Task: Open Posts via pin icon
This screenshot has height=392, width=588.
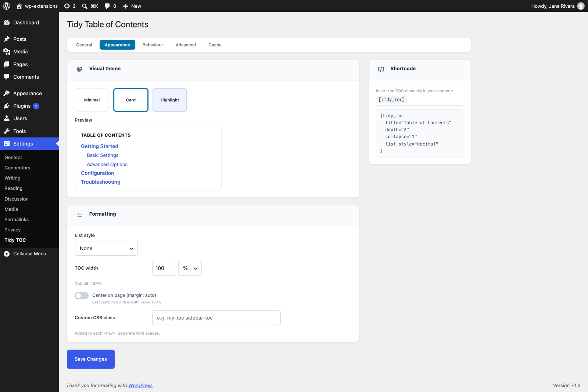Action: 7,39
